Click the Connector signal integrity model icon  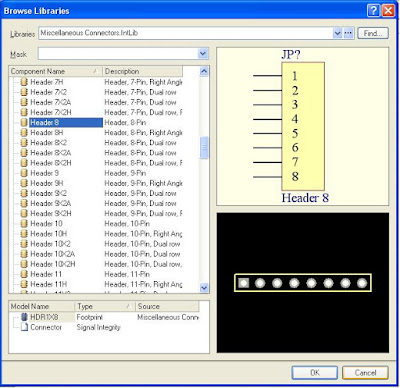(24, 327)
